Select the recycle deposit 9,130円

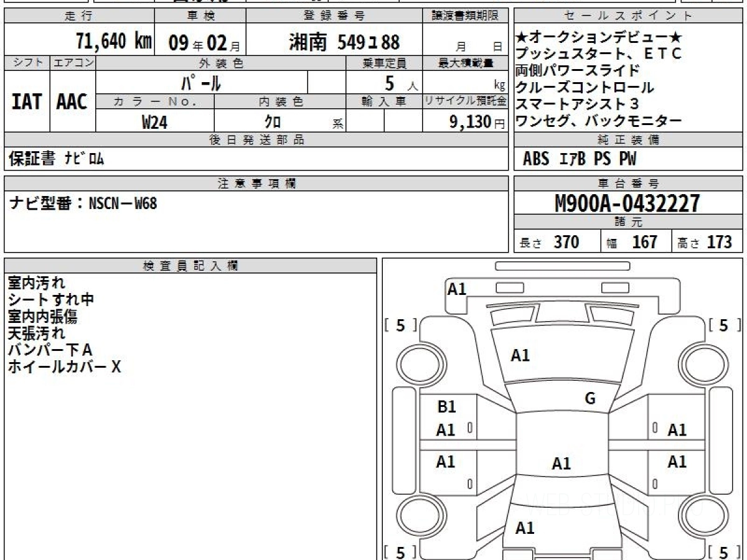coord(478,122)
